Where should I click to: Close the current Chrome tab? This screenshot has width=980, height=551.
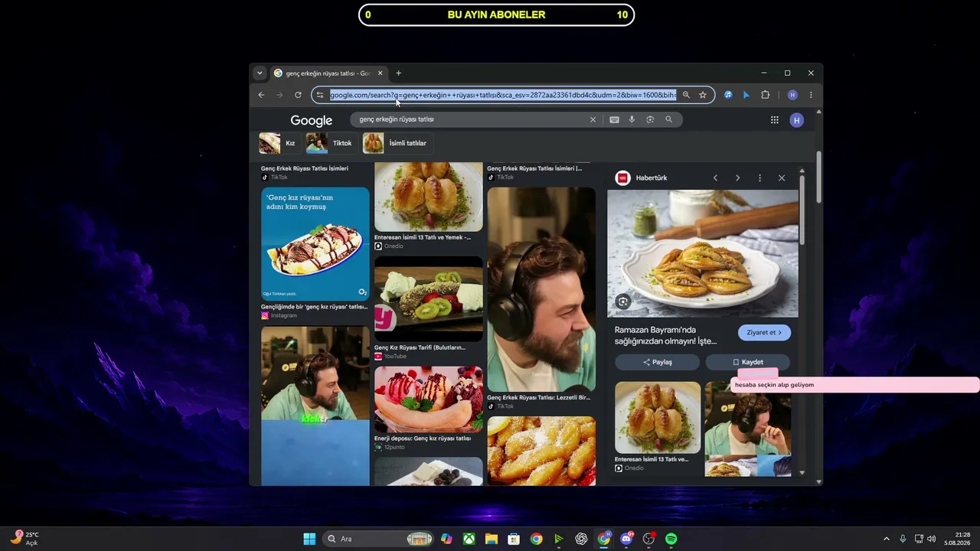tap(380, 73)
